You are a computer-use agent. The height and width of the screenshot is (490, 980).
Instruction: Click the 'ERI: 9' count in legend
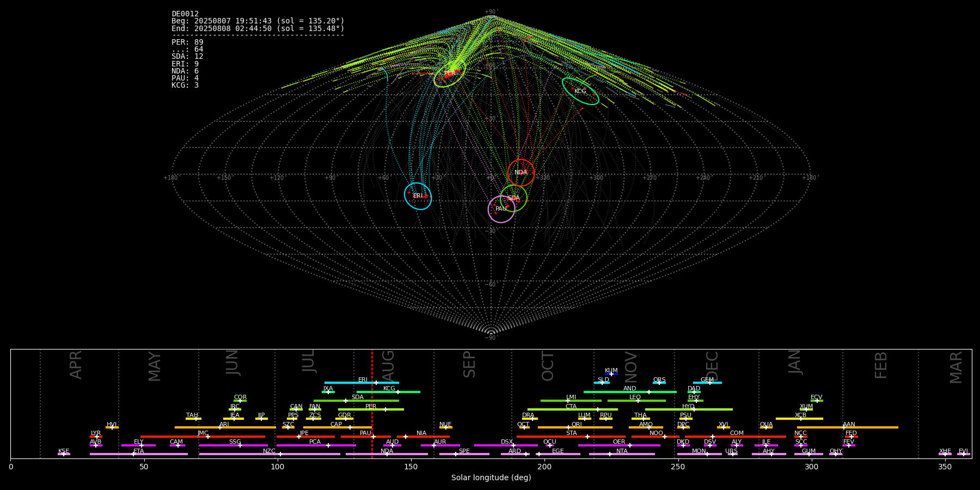[x=185, y=64]
